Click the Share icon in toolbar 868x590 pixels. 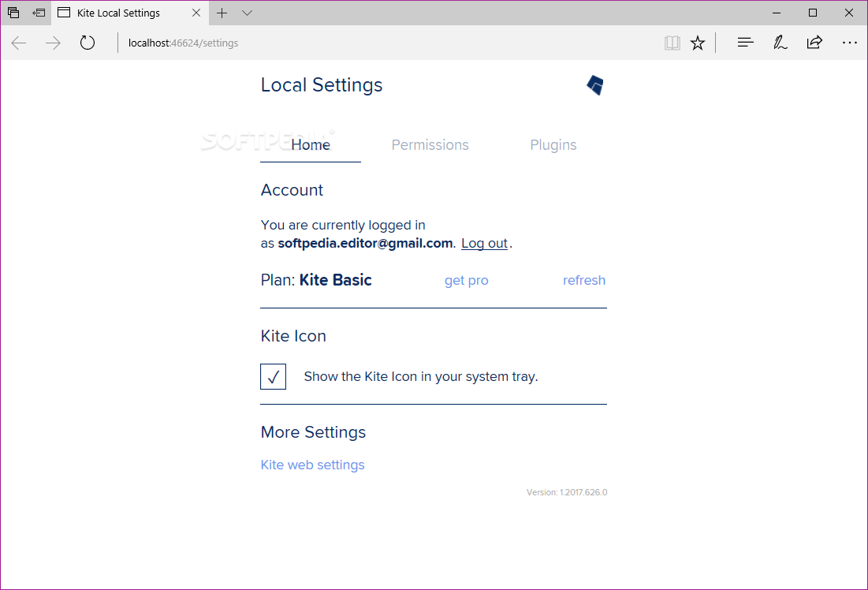[x=814, y=42]
